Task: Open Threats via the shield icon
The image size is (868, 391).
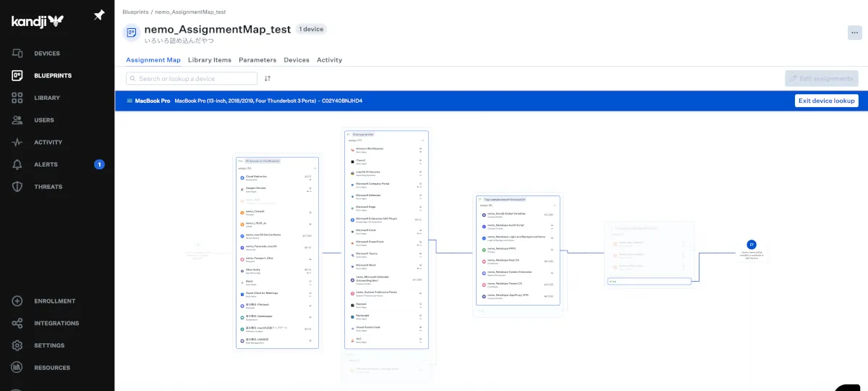Action: click(17, 187)
